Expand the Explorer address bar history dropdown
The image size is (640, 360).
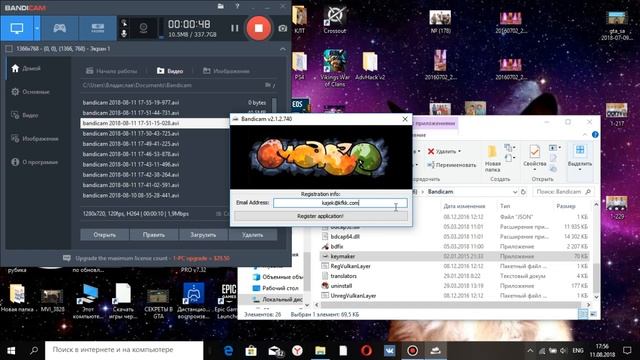coord(515,192)
